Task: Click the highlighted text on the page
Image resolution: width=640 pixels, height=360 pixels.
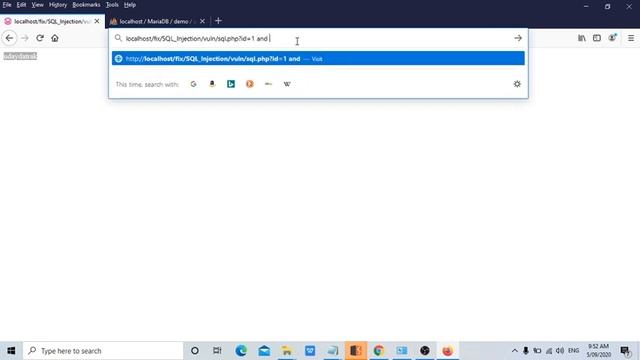Action: pyautogui.click(x=20, y=56)
